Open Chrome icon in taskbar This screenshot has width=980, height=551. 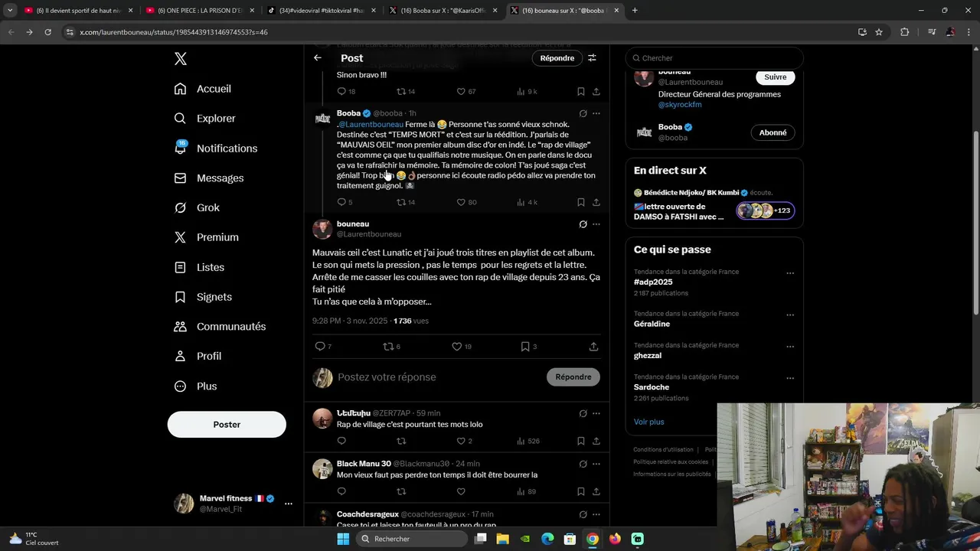click(593, 539)
